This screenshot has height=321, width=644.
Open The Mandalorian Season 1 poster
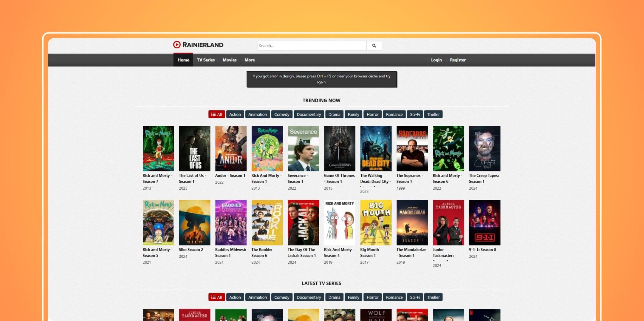pos(412,222)
